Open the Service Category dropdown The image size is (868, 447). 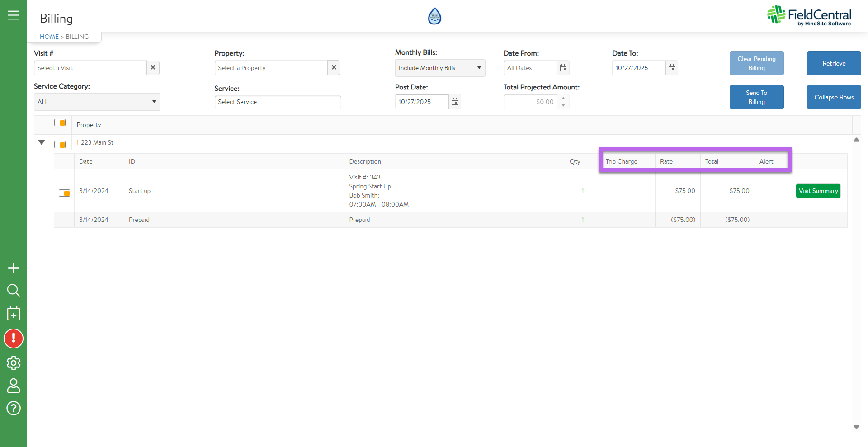97,102
